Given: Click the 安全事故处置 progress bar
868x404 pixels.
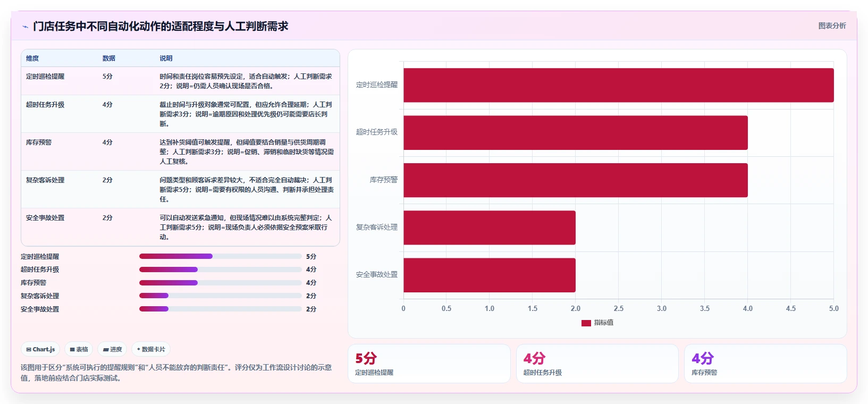Looking at the screenshot, I should (221, 309).
